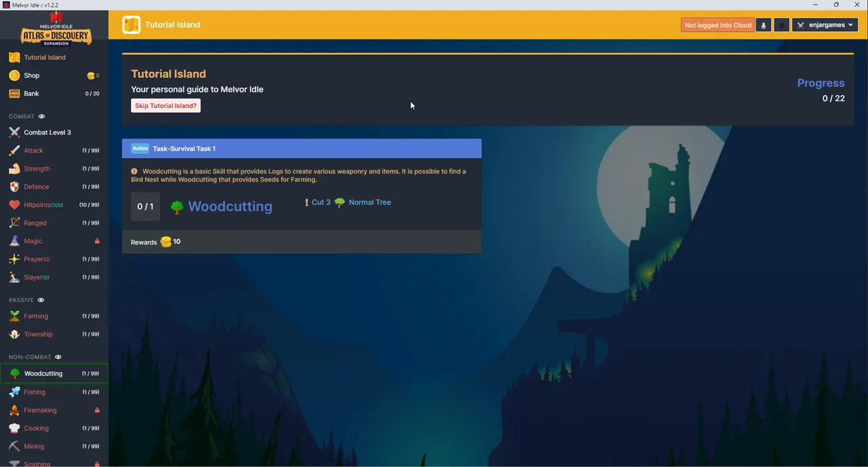The height and width of the screenshot is (467, 868).
Task: Click the Cut 3 requirement text
Action: [321, 202]
